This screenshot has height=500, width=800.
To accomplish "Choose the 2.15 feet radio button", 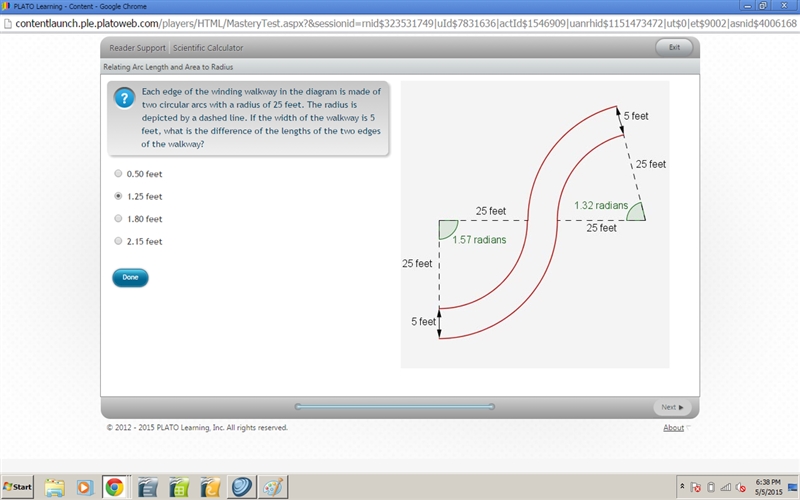I will (118, 241).
